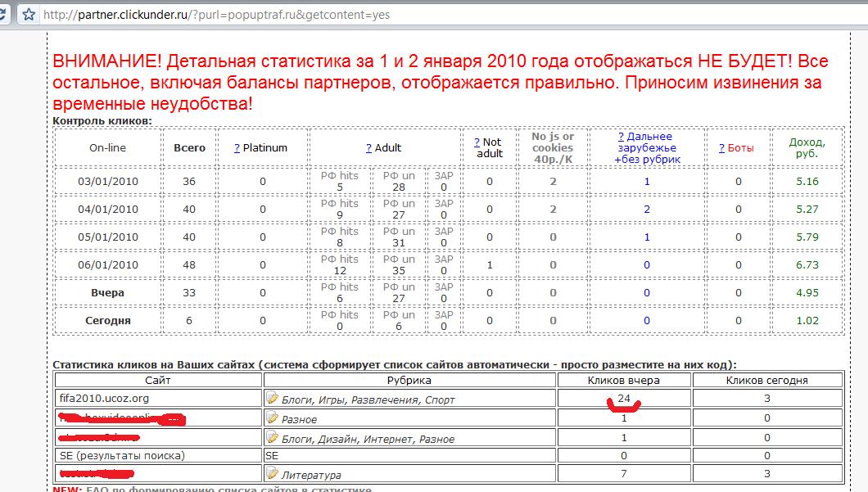Open the Дальнее зарубежье column help link

coord(621,137)
